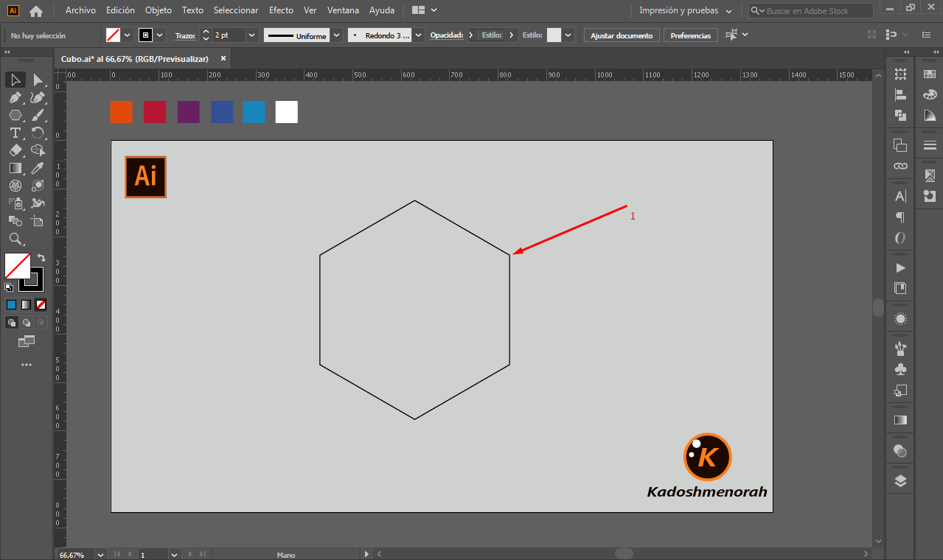
Task: Open the Swatches panel icon
Action: tap(930, 74)
